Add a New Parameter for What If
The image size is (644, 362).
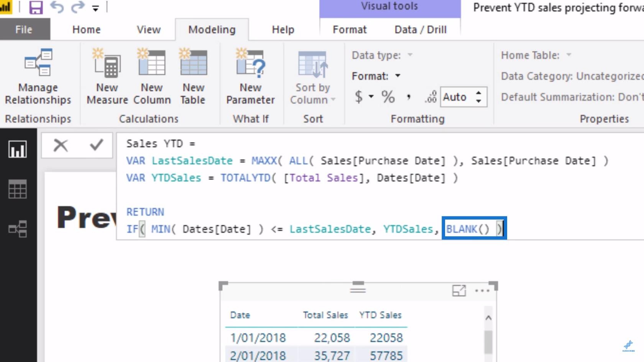pos(250,77)
